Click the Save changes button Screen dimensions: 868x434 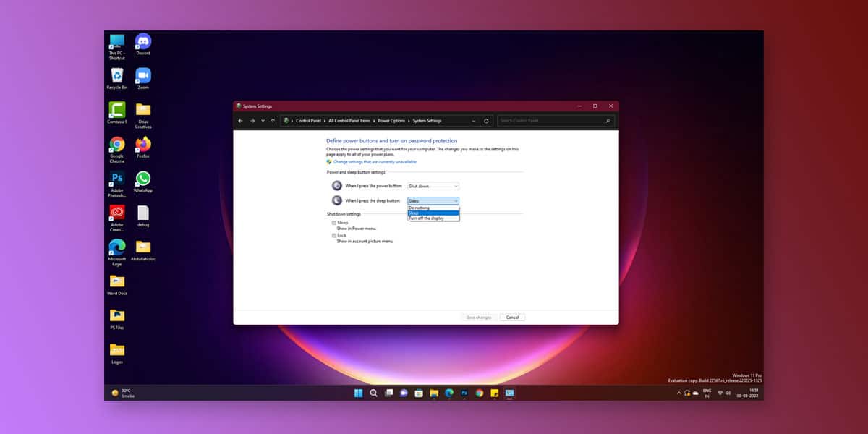(x=479, y=318)
